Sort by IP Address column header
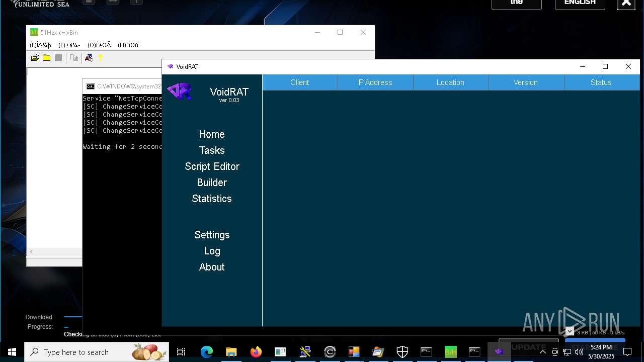 tap(375, 82)
